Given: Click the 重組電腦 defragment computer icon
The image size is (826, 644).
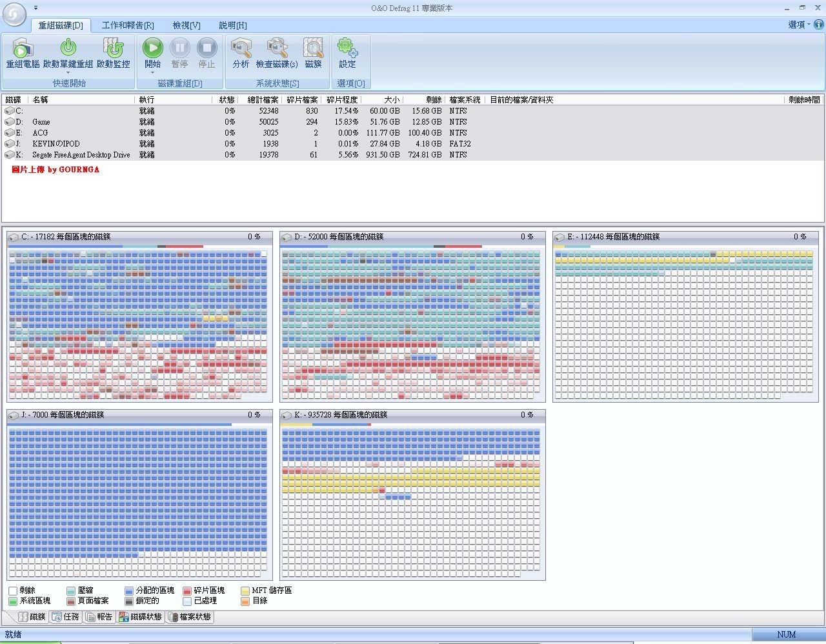Looking at the screenshot, I should point(23,49).
